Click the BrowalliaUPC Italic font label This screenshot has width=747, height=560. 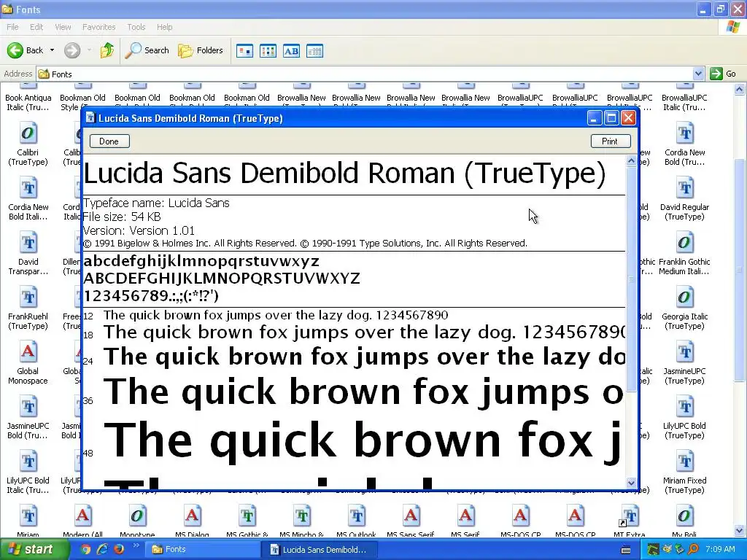click(x=684, y=102)
